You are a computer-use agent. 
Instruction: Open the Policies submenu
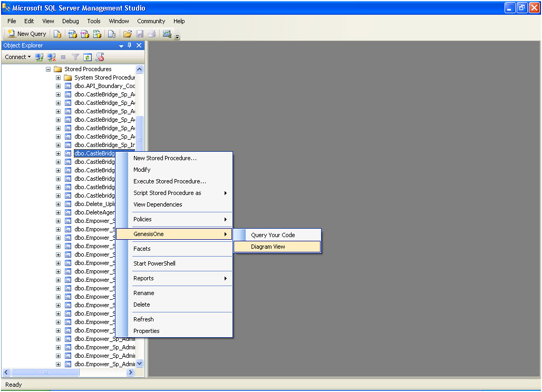(x=174, y=219)
